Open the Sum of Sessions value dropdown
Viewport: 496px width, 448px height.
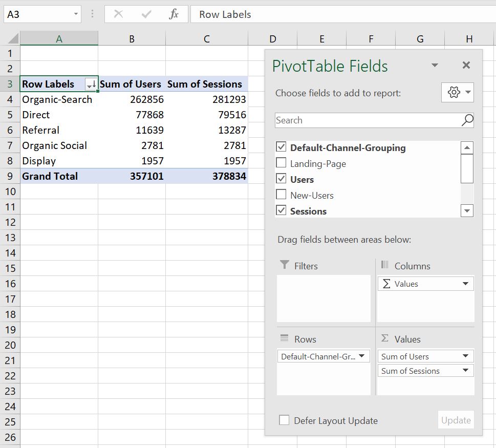coord(465,371)
